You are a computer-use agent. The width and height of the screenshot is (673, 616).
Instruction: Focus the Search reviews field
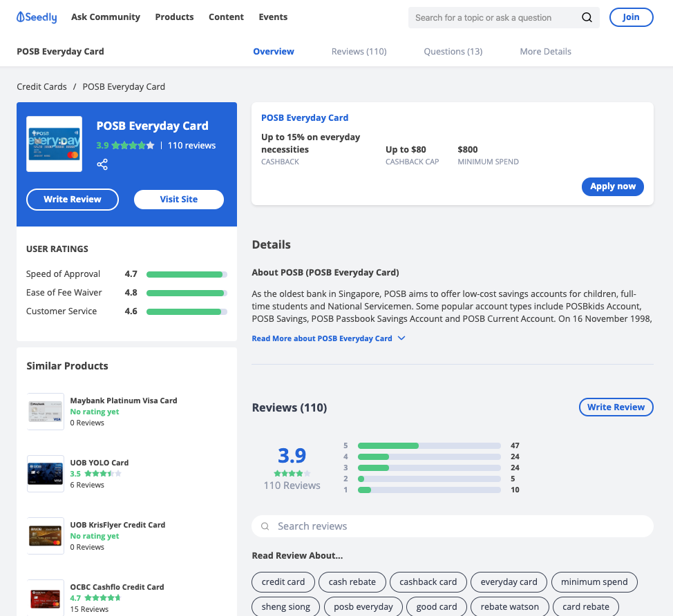[453, 526]
